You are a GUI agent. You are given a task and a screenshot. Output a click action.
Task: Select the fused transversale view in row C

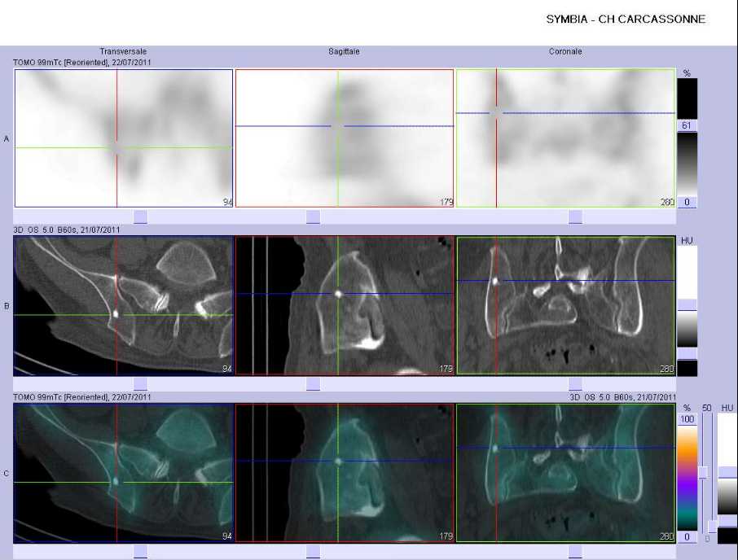pos(123,473)
